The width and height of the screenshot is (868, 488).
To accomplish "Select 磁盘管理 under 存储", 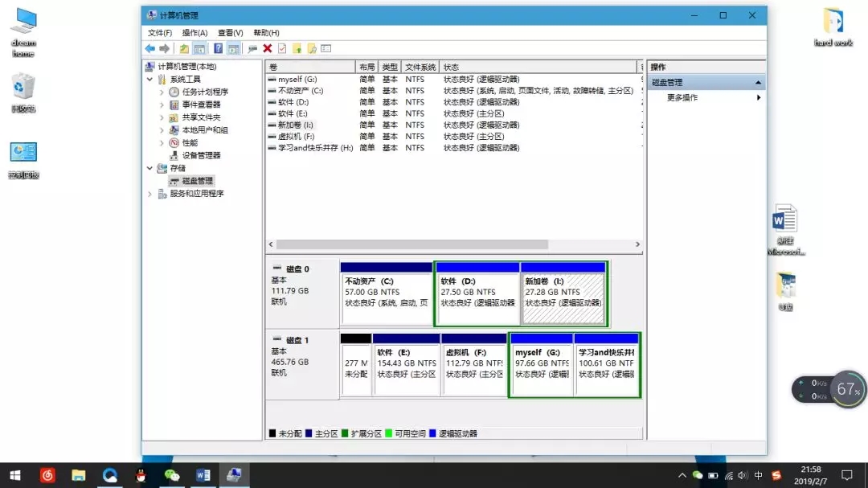I will [201, 180].
